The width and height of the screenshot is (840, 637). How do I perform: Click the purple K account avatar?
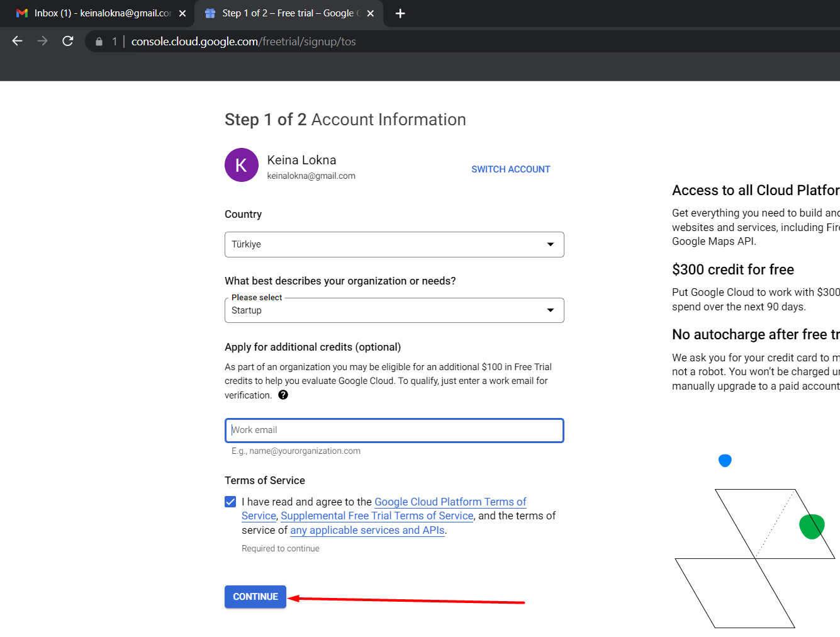[242, 165]
